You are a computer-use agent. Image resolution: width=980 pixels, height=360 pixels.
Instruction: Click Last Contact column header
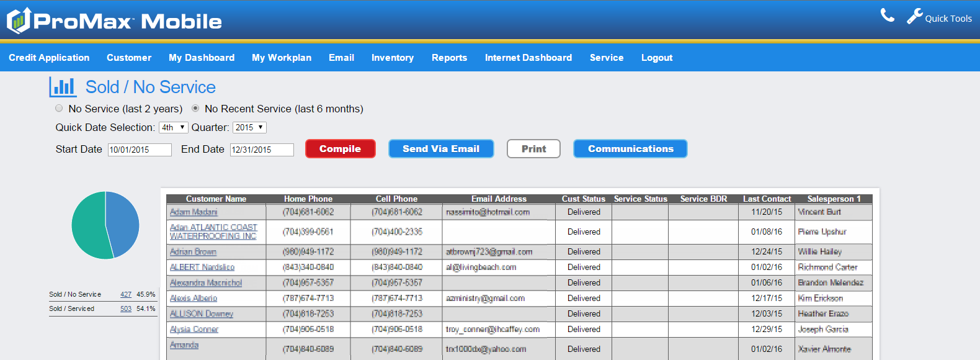click(767, 199)
